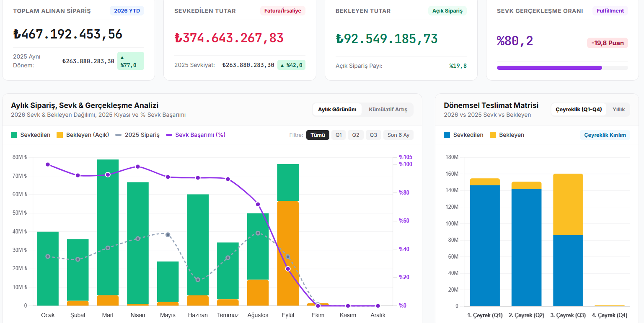This screenshot has height=323, width=644.
Task: Click the 2. Çeyrek (Q2) axis label
Action: pos(526,315)
